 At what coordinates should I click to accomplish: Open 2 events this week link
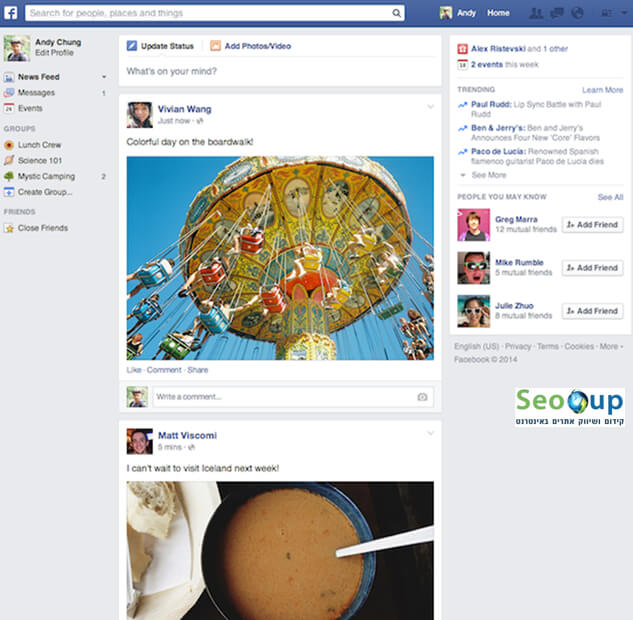[505, 65]
